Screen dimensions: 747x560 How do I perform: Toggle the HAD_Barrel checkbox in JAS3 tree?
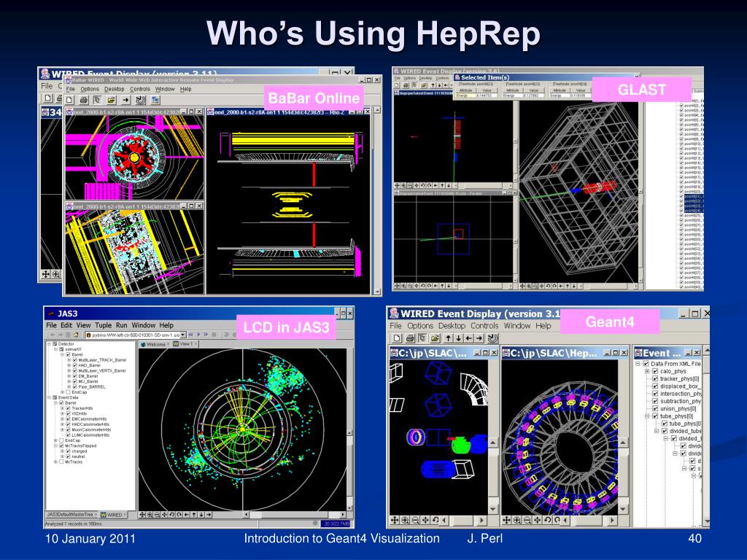pyautogui.click(x=75, y=365)
